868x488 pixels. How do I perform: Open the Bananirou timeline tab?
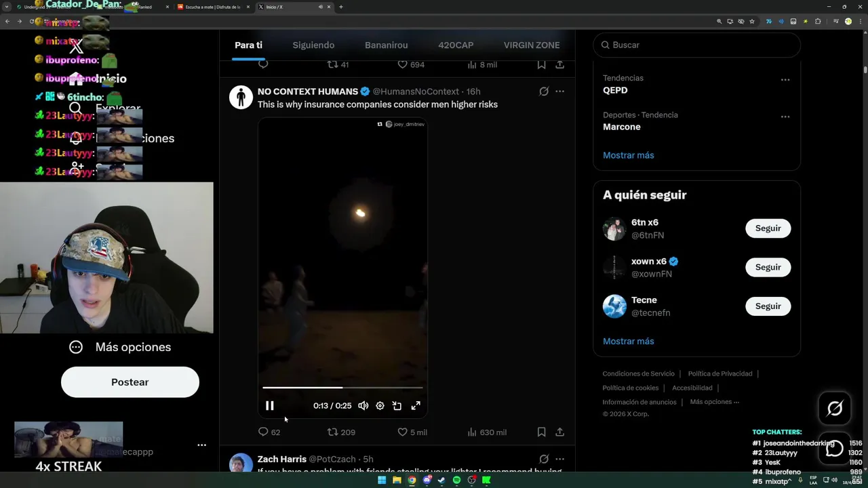[387, 45]
